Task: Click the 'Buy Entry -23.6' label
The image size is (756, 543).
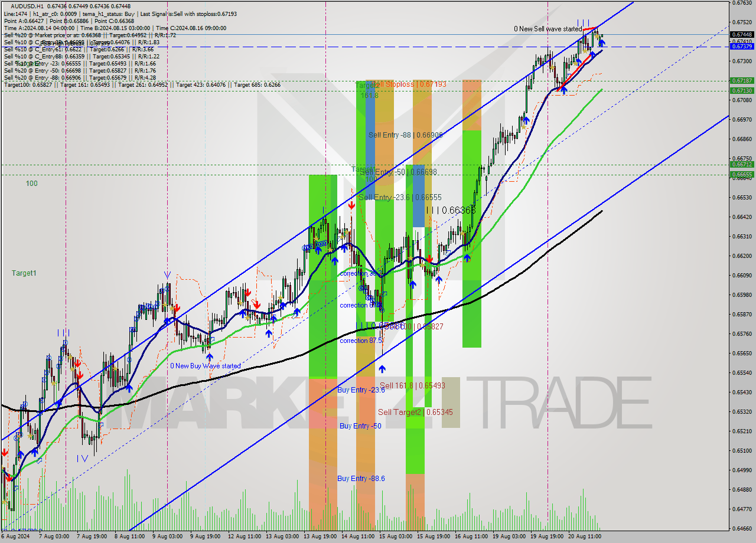Action: click(361, 390)
